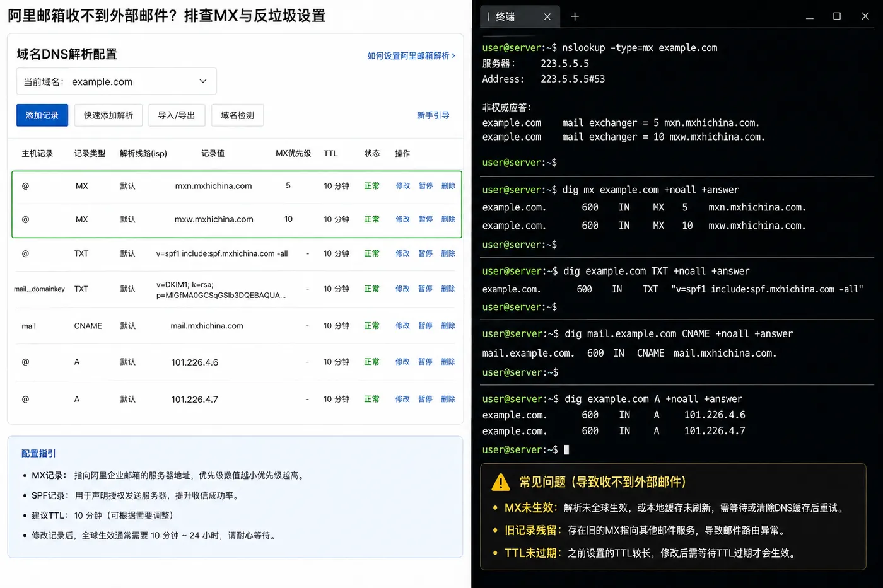Click 删除 for A record 101.226.4.7
The width and height of the screenshot is (883, 588).
[x=448, y=399]
